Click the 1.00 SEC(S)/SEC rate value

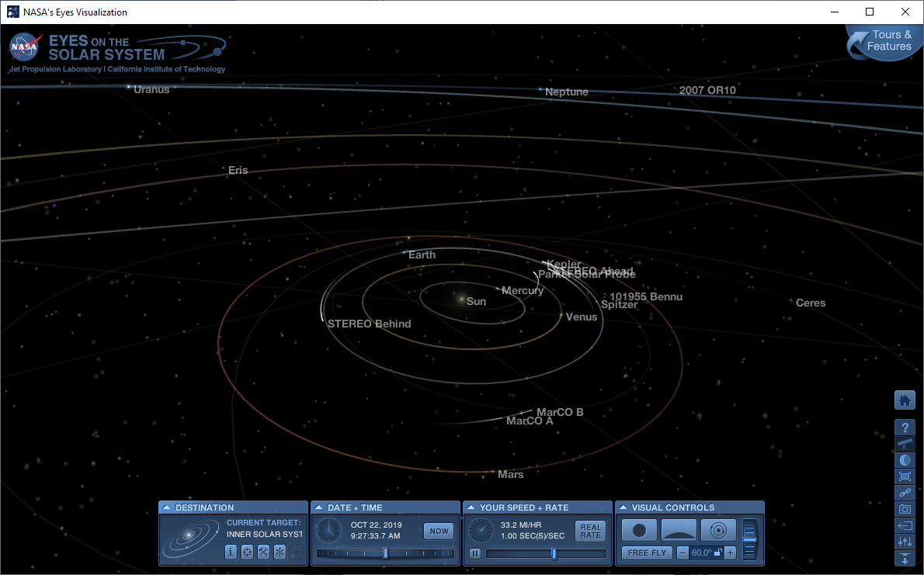(533, 536)
